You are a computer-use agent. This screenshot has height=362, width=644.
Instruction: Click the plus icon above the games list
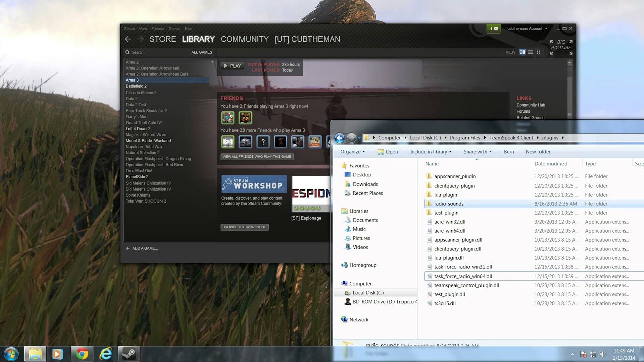click(x=212, y=62)
